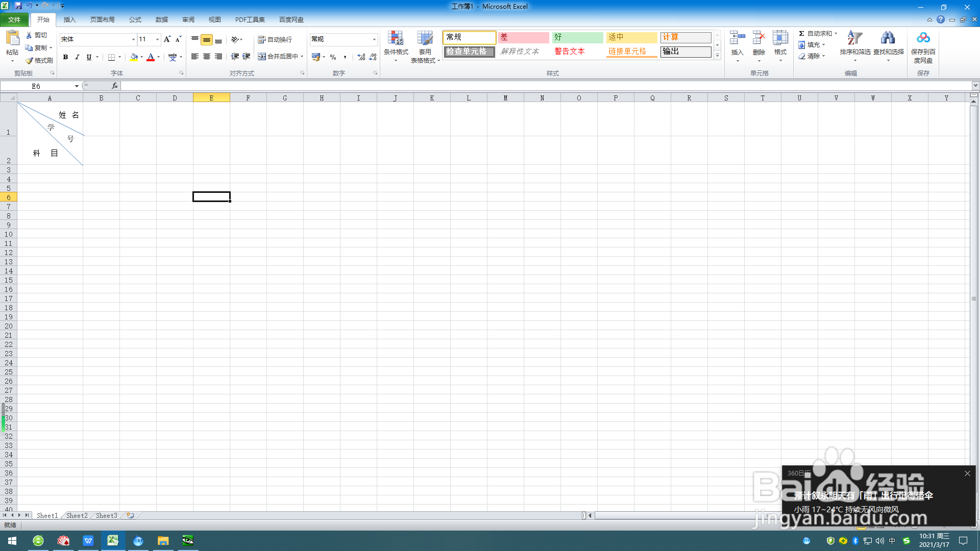Toggle middle vertical alignment
The width and height of the screenshot is (980, 551).
pyautogui.click(x=207, y=39)
